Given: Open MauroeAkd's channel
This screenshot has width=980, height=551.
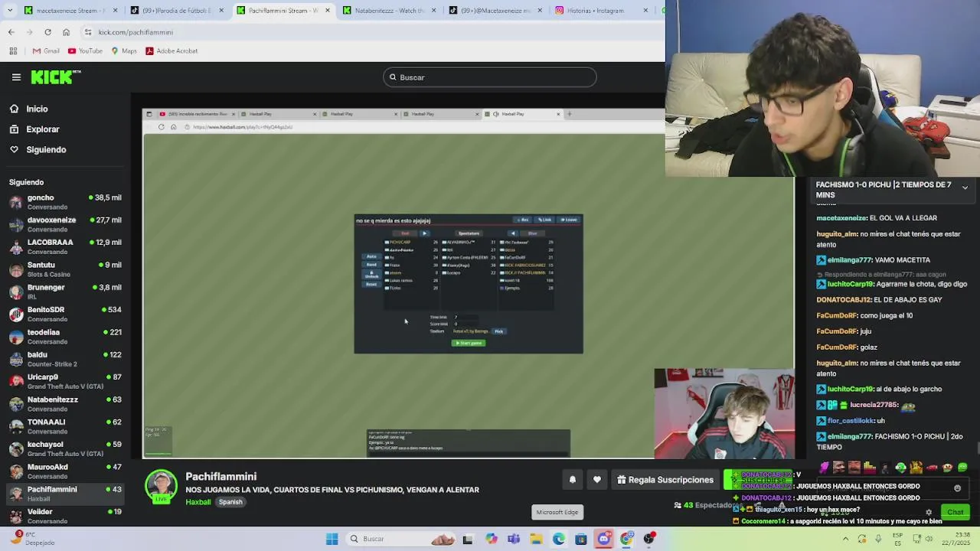Looking at the screenshot, I should pyautogui.click(x=65, y=471).
